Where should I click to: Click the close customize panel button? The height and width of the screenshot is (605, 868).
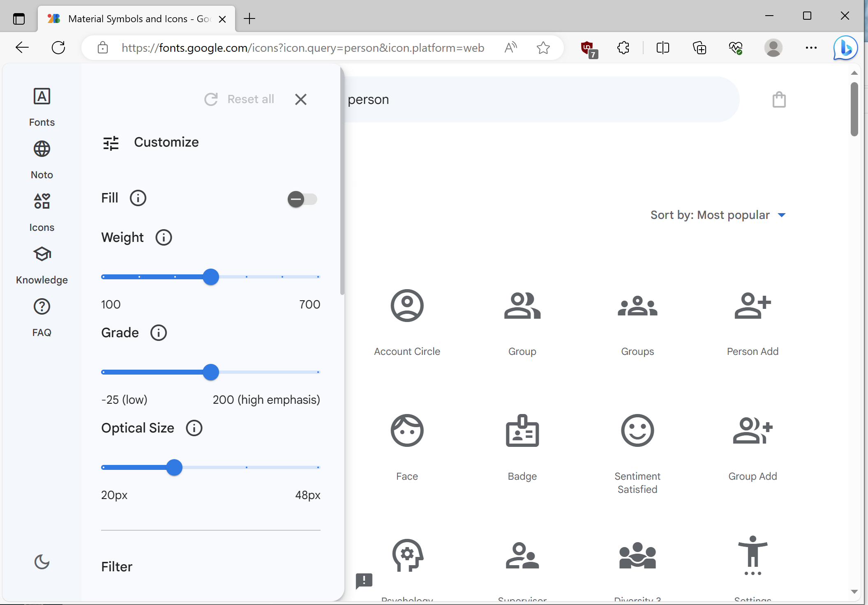tap(301, 99)
